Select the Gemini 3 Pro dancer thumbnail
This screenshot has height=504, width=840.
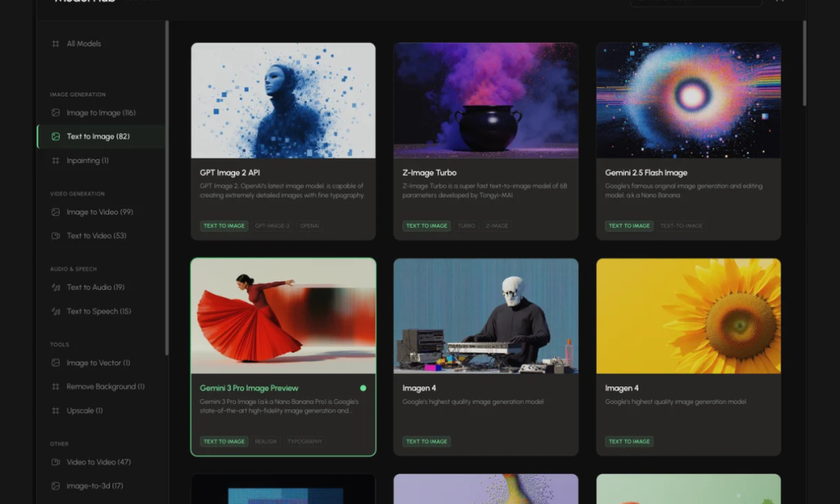[x=283, y=316]
